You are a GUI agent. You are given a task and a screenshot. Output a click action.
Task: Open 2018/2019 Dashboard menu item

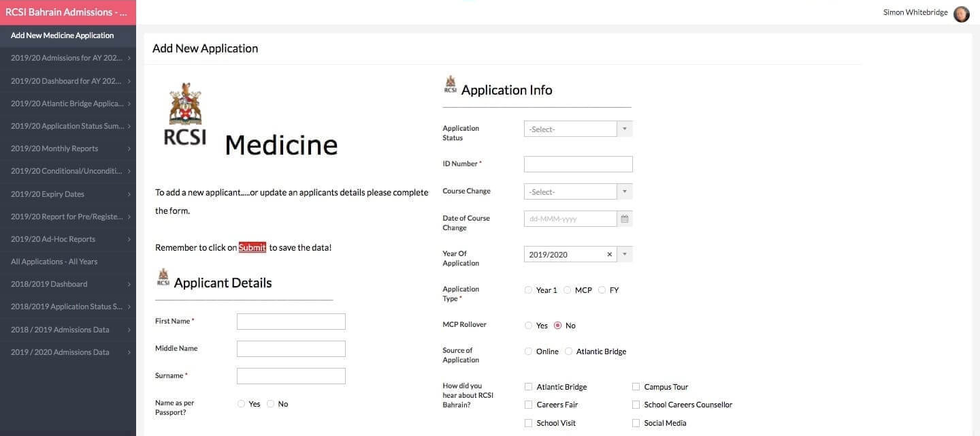click(68, 284)
